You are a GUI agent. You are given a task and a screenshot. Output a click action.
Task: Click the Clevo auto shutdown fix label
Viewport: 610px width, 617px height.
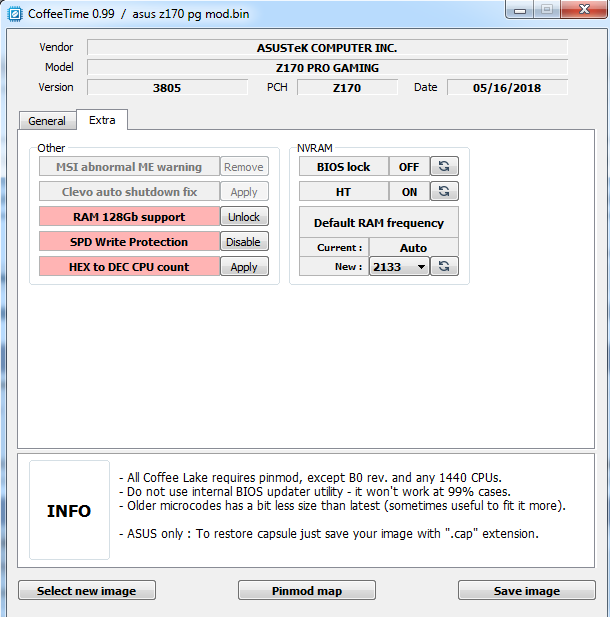click(x=129, y=192)
